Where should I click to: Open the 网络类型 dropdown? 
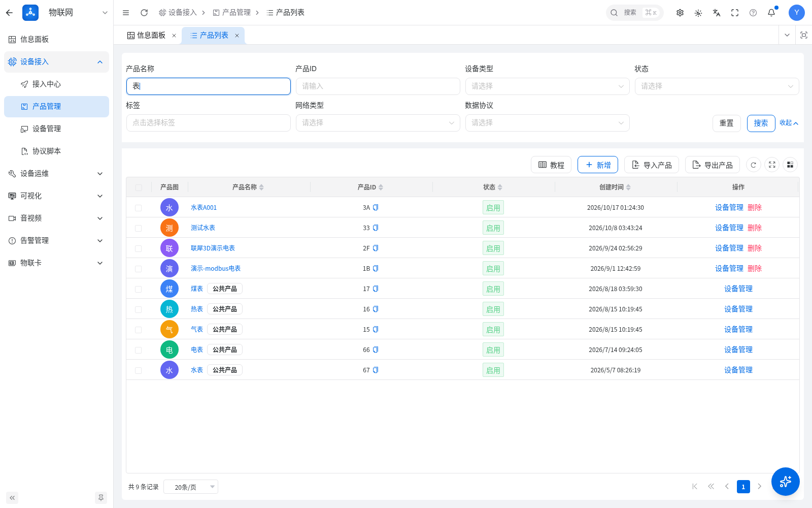point(378,123)
